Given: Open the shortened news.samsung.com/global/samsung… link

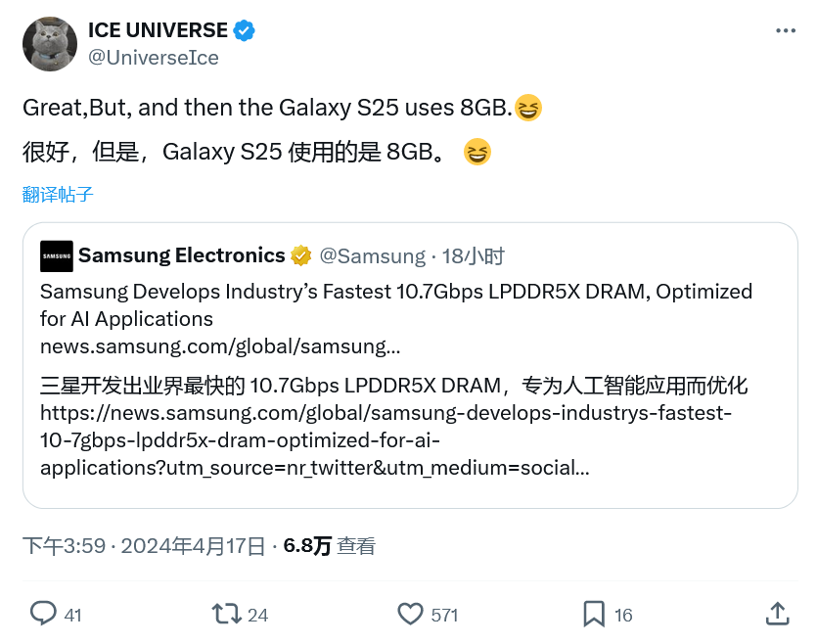Looking at the screenshot, I should (220, 346).
